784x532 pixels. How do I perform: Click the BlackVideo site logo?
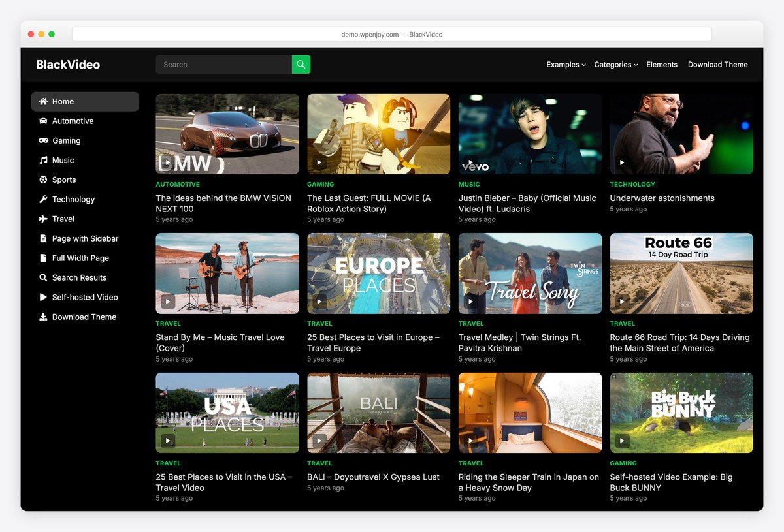click(x=68, y=65)
